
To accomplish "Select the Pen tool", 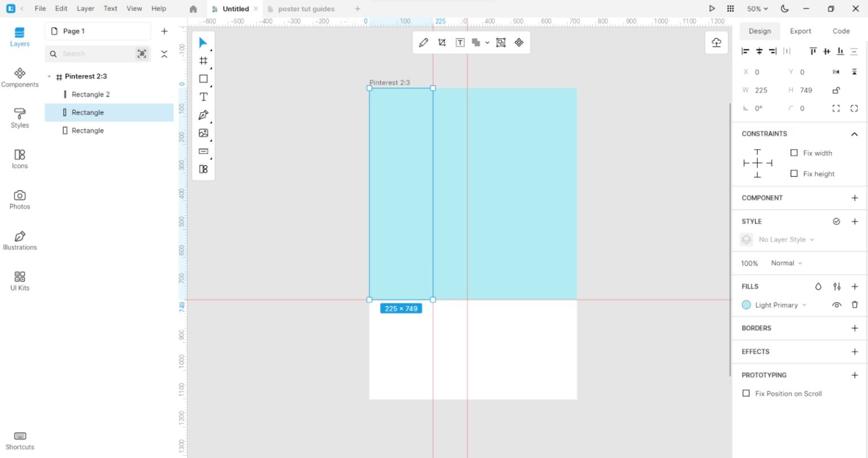I will point(203,115).
